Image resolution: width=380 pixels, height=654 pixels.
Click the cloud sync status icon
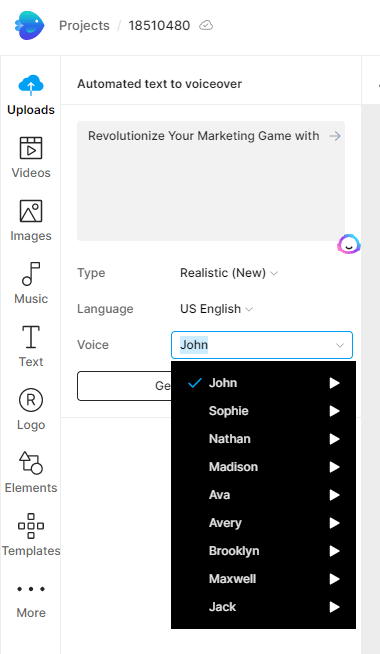(206, 26)
